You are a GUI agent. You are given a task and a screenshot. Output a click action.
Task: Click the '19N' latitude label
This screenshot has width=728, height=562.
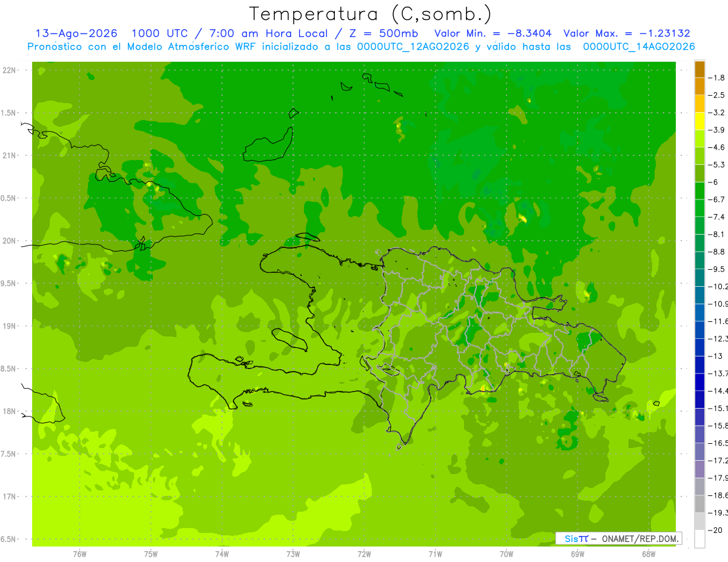click(9, 326)
